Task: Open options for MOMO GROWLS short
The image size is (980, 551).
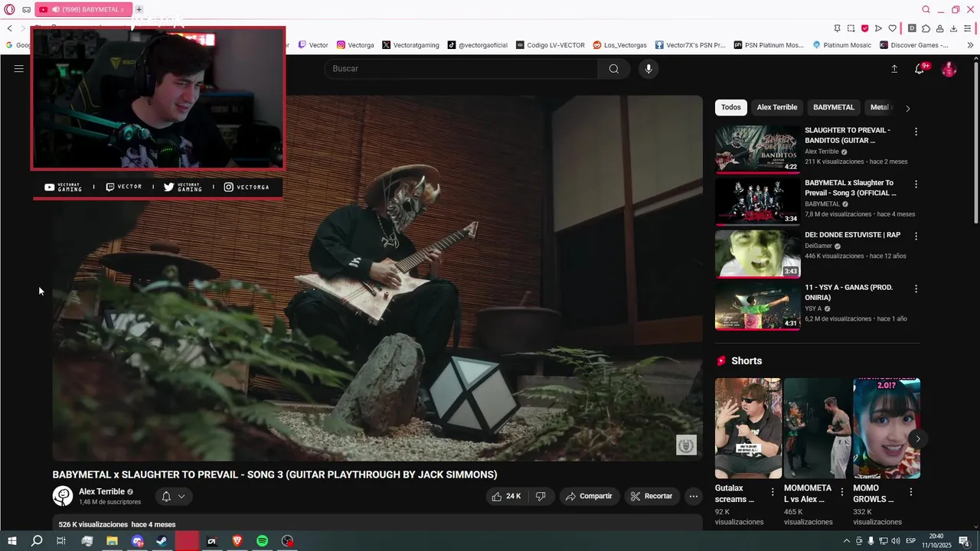Action: click(911, 492)
